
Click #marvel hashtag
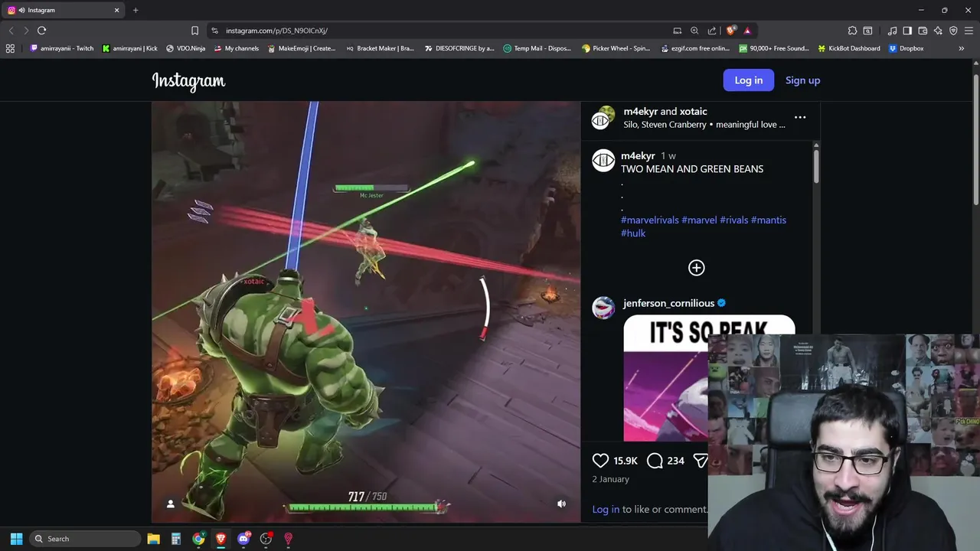699,220
